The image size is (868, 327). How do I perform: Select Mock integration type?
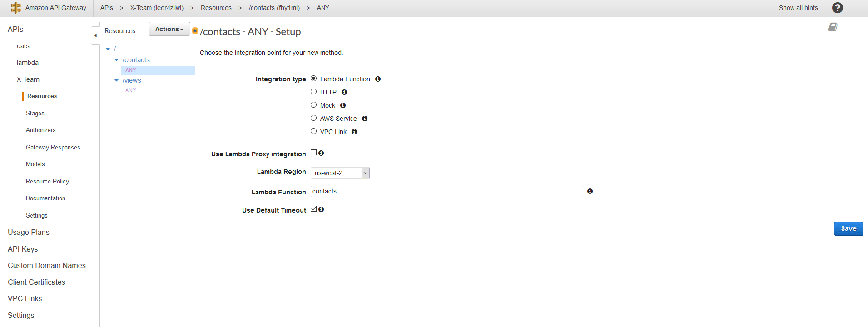(313, 105)
